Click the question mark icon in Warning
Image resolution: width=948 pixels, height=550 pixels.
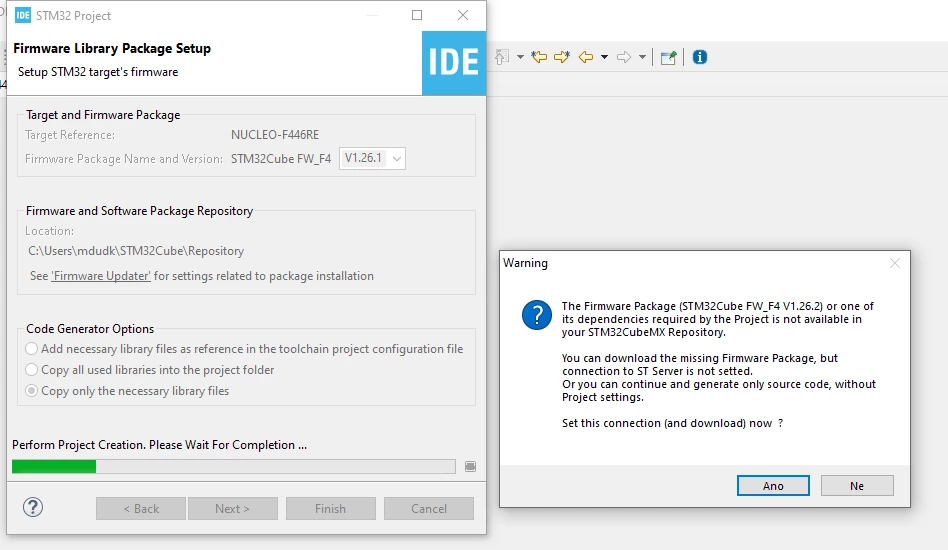(x=537, y=315)
